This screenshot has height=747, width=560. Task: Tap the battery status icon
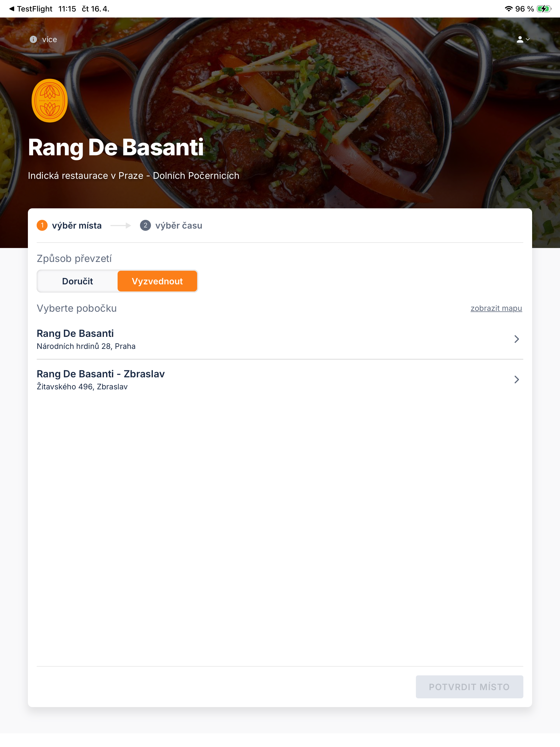click(544, 9)
